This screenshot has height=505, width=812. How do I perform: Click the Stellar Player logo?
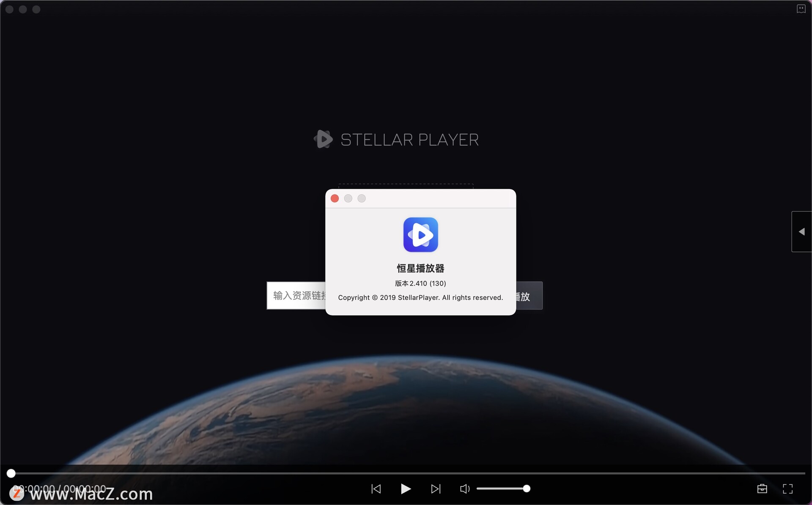pos(396,139)
